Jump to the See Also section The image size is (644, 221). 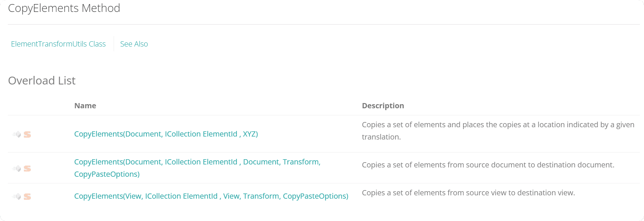click(x=134, y=44)
